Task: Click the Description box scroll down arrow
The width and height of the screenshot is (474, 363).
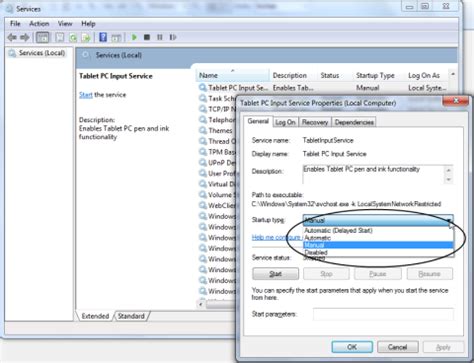Action: pyautogui.click(x=449, y=180)
